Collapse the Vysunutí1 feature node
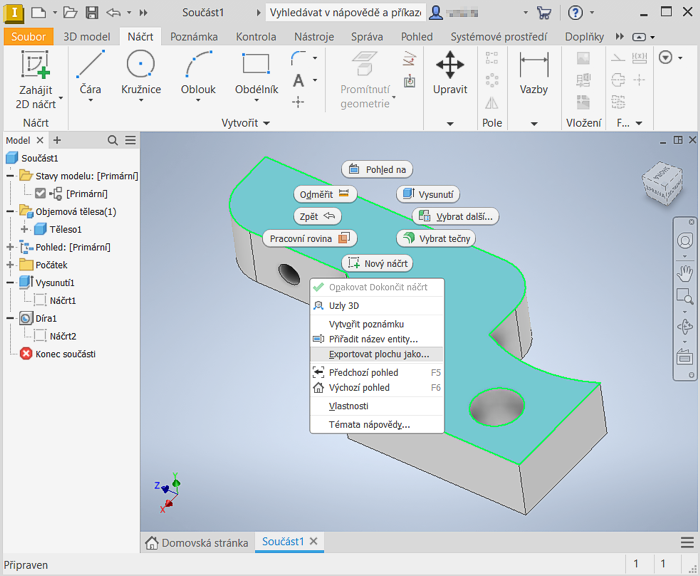Image resolution: width=700 pixels, height=576 pixels. point(10,283)
